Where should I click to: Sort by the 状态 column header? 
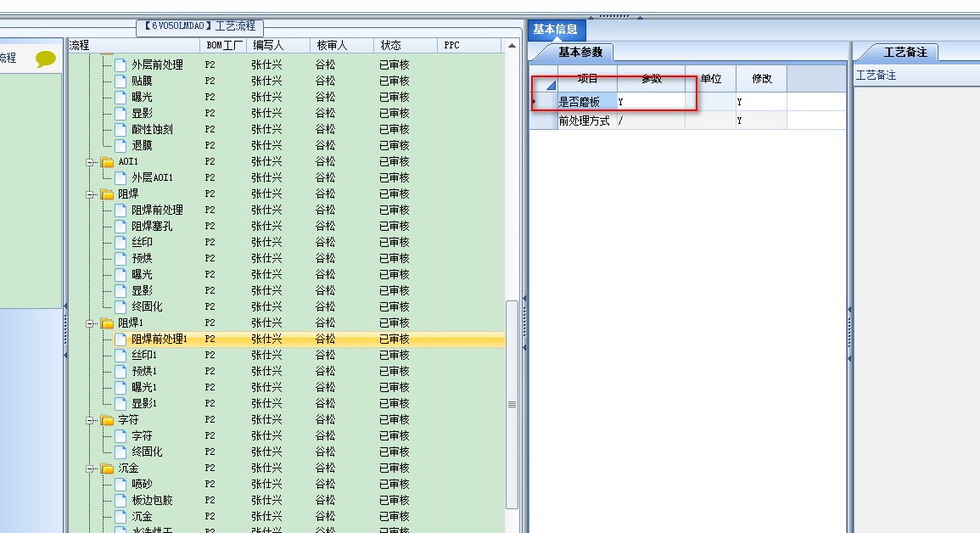click(406, 46)
